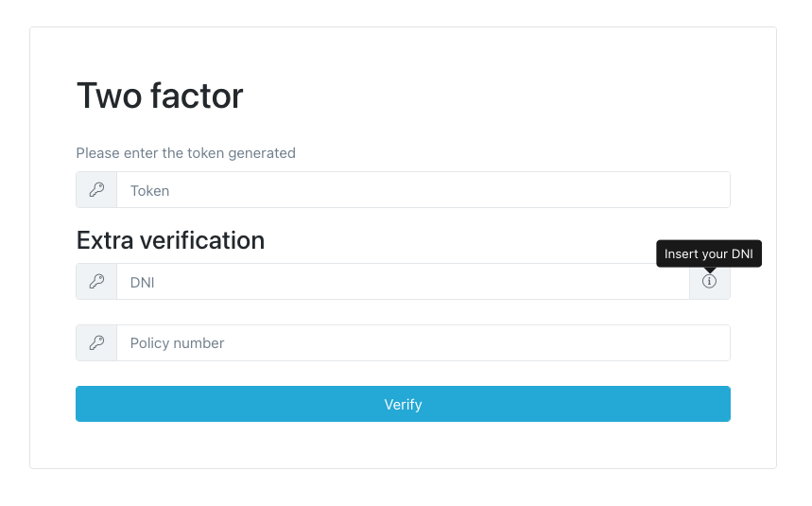The image size is (812, 506).
Task: Focus the Policy number input field
Action: 423,343
